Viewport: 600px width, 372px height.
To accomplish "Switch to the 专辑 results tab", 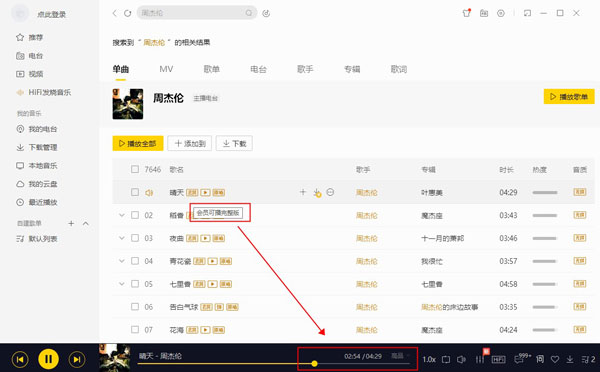I will [352, 69].
